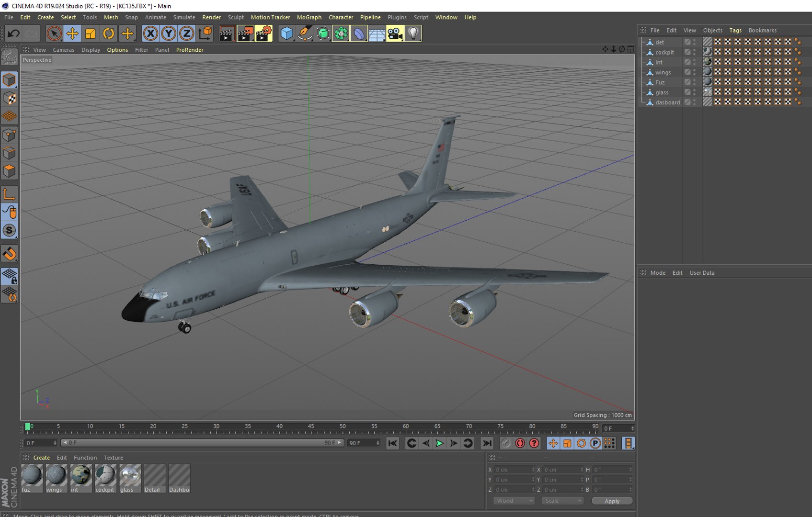The height and width of the screenshot is (517, 812).
Task: Click frame 45 on the timeline ruler
Action: tap(310, 427)
